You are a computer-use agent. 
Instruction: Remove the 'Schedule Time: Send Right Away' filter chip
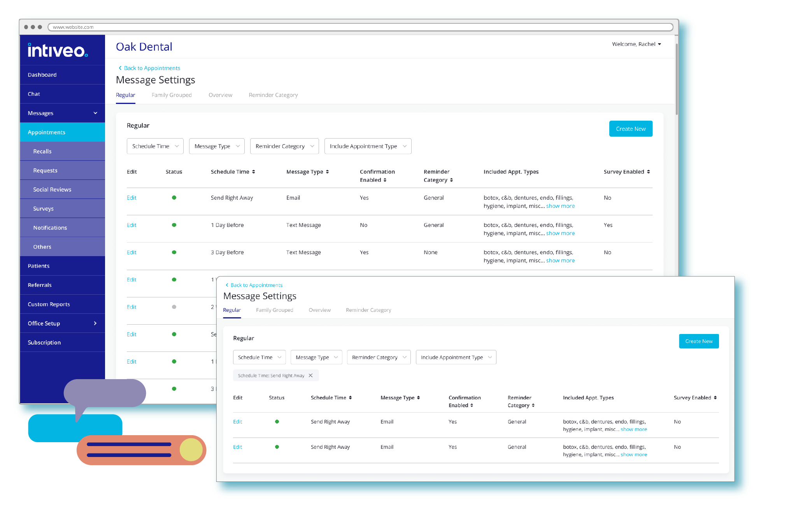click(x=310, y=376)
